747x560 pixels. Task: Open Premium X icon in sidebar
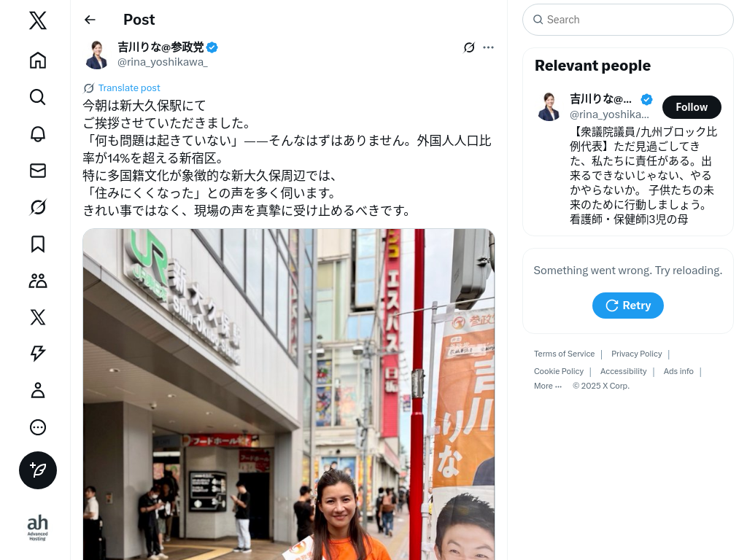38,317
